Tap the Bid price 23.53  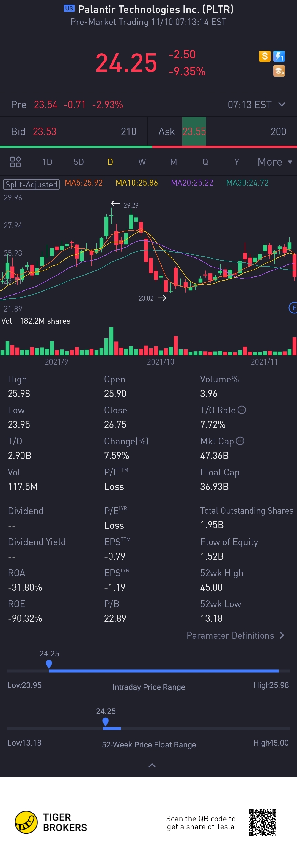pyautogui.click(x=45, y=131)
